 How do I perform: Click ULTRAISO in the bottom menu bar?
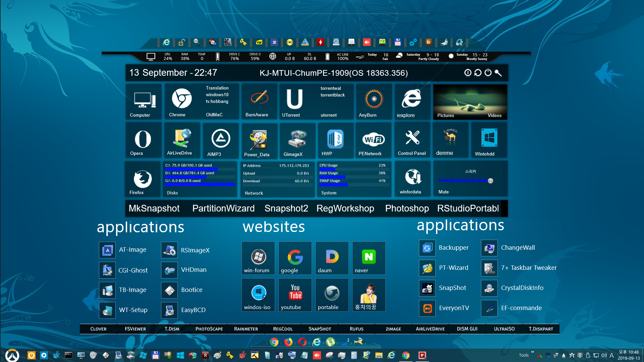point(504,329)
